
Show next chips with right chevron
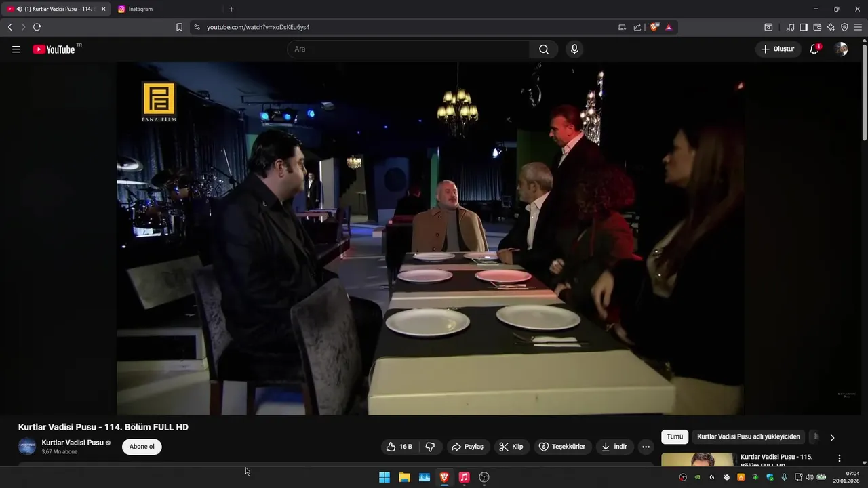click(832, 438)
